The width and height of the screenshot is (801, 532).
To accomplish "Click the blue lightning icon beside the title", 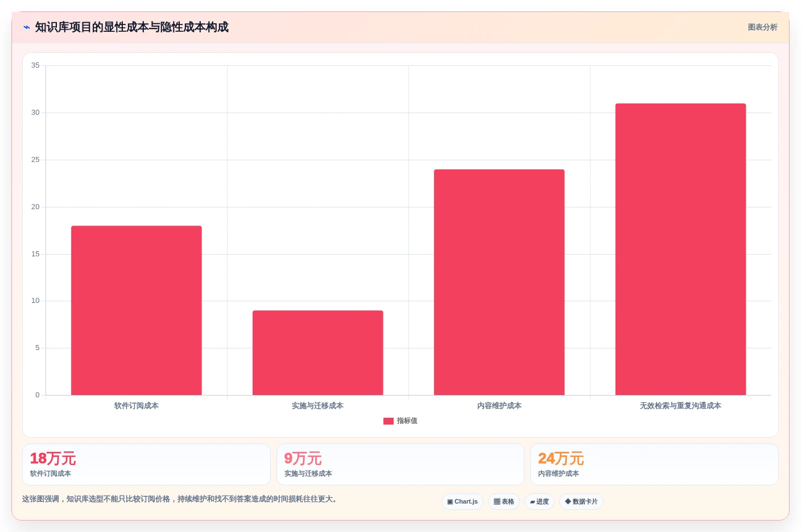I will pos(27,27).
